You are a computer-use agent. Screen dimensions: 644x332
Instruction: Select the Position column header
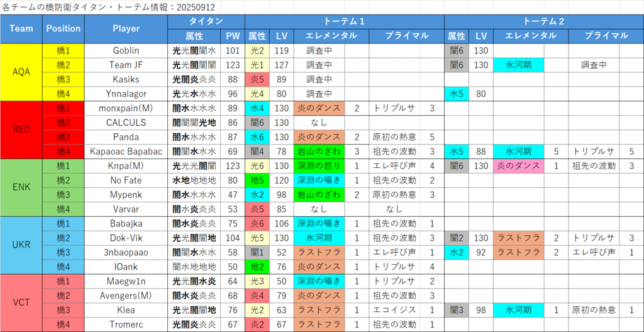pos(63,28)
